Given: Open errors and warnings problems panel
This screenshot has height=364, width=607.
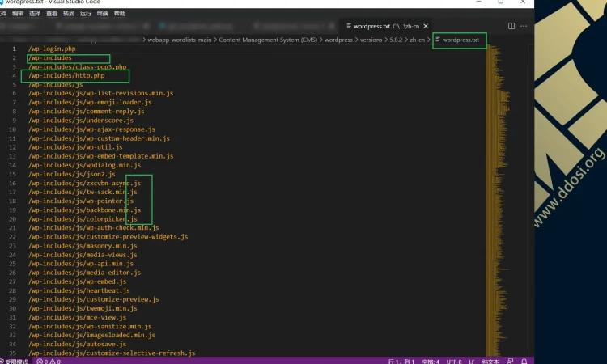Looking at the screenshot, I should 49,362.
